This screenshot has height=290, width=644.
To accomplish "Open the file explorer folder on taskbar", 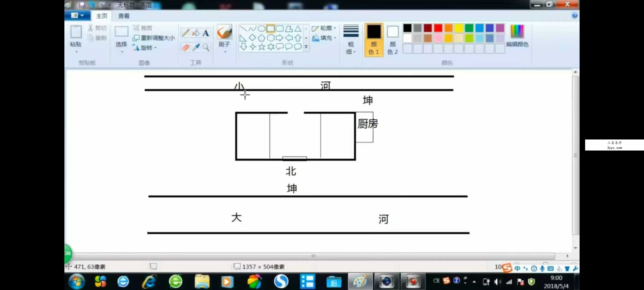I will tap(202, 281).
